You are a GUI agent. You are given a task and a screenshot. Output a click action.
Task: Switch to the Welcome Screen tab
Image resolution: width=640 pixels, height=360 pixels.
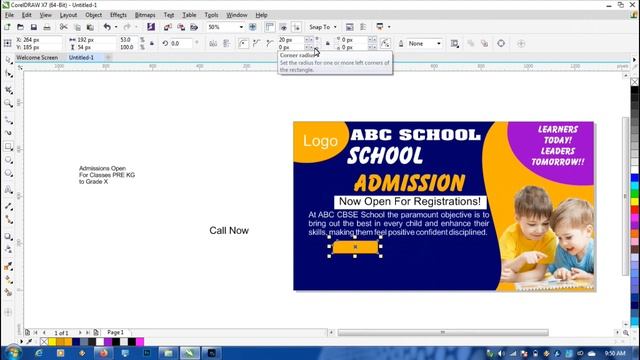coord(37,58)
